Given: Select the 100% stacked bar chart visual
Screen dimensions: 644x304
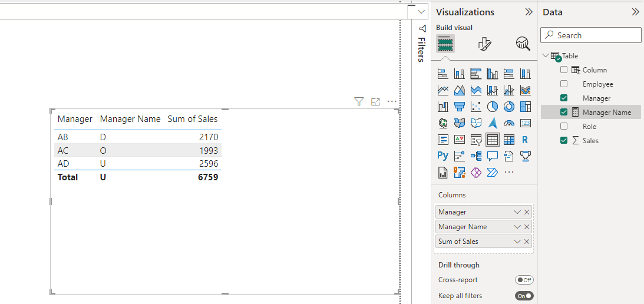Looking at the screenshot, I should click(509, 74).
